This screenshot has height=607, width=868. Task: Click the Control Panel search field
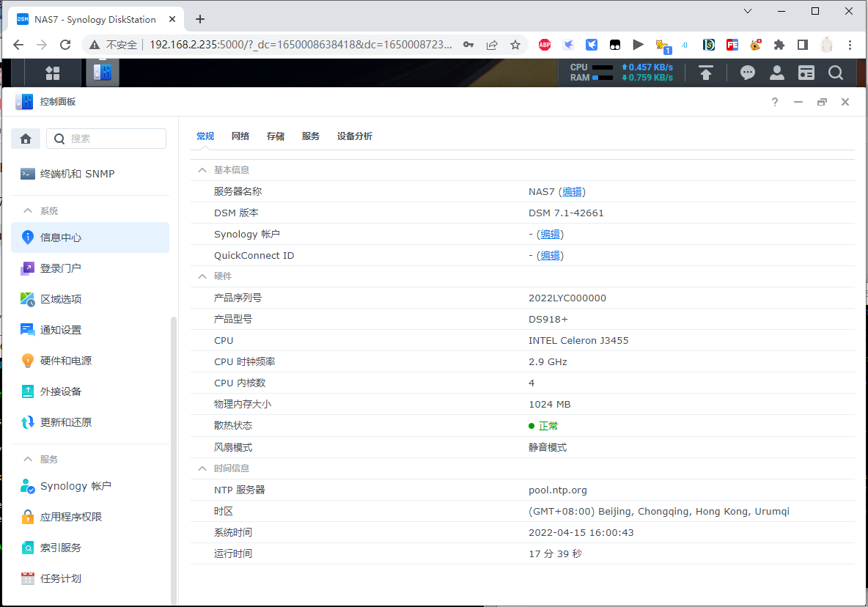coord(106,139)
